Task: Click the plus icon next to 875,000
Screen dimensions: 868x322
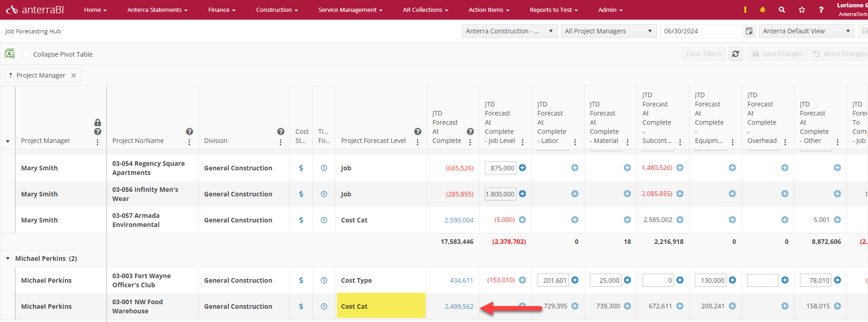Action: tap(522, 168)
